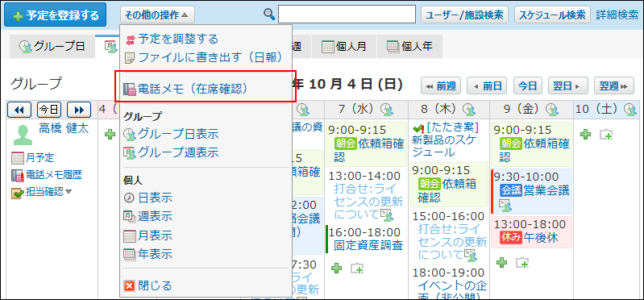Click the folder-plus icon under Friday's schedule
This screenshot has height=300, width=644.
[x=522, y=263]
